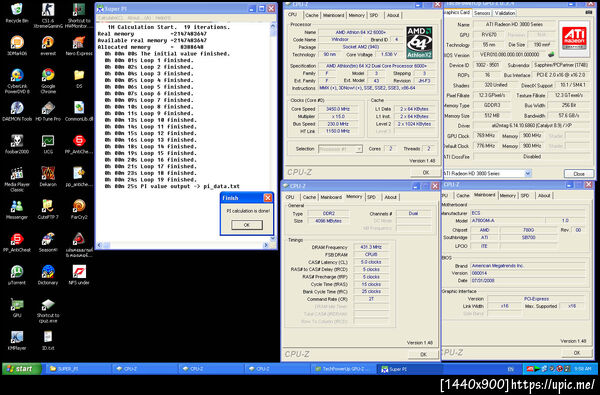Open the Validation tab in GPU-Z
This screenshot has height=395, width=600.
point(505,13)
